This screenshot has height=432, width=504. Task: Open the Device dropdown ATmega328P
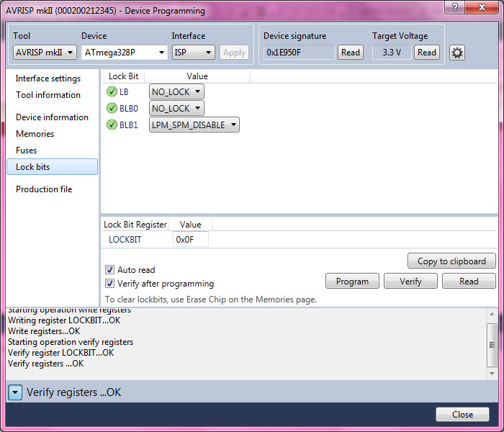[x=124, y=53]
